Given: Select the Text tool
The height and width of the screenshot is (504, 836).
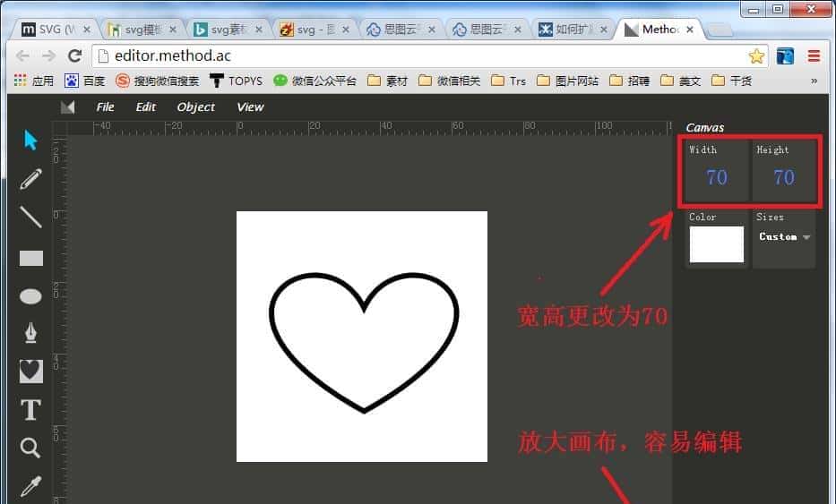Looking at the screenshot, I should click(x=30, y=410).
